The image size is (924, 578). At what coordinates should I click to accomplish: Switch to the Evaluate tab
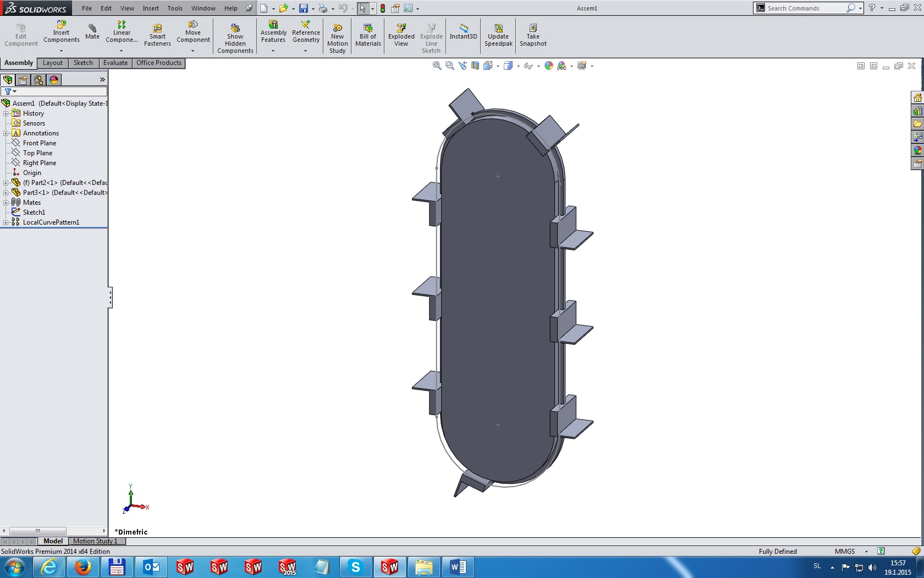coord(115,63)
